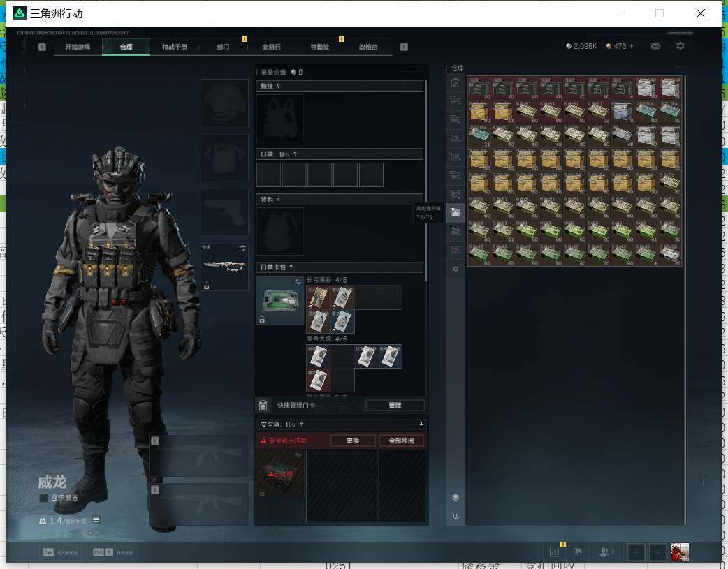This screenshot has width=728, height=569.
Task: Click the swap icon on melee knife slot
Action: pos(242,249)
